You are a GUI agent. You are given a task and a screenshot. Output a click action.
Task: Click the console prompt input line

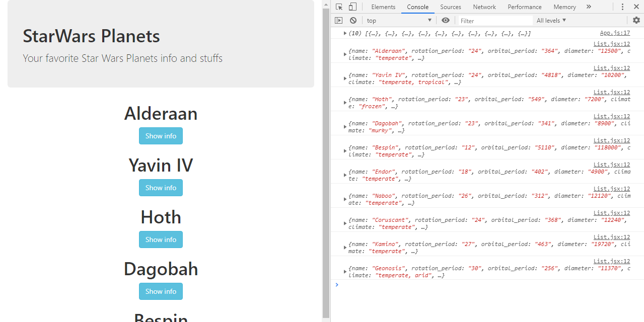point(403,285)
